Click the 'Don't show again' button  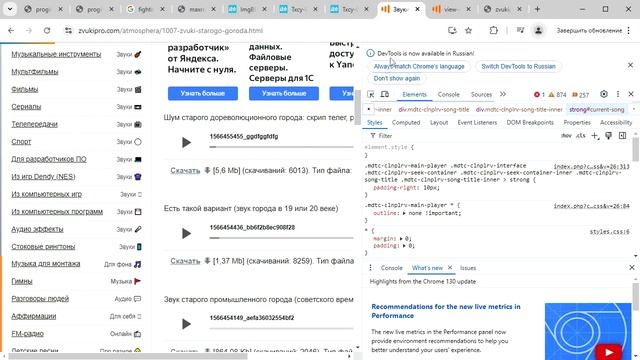397,78
